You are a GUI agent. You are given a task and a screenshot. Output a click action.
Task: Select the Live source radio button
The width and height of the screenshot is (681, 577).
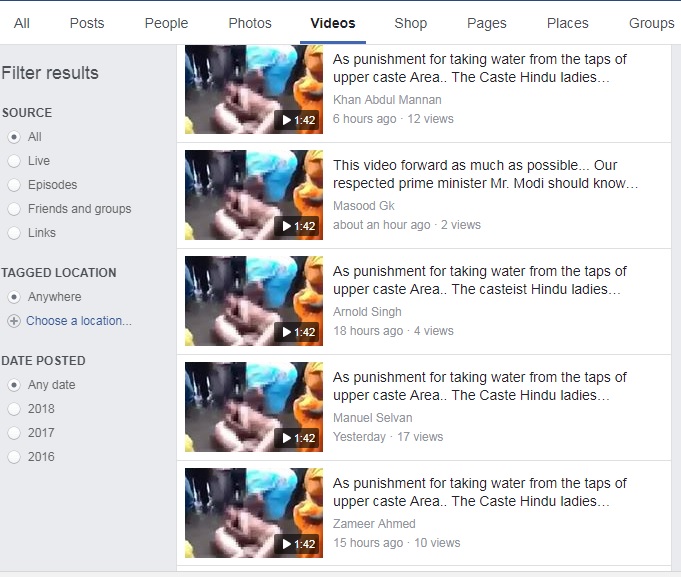coord(14,161)
